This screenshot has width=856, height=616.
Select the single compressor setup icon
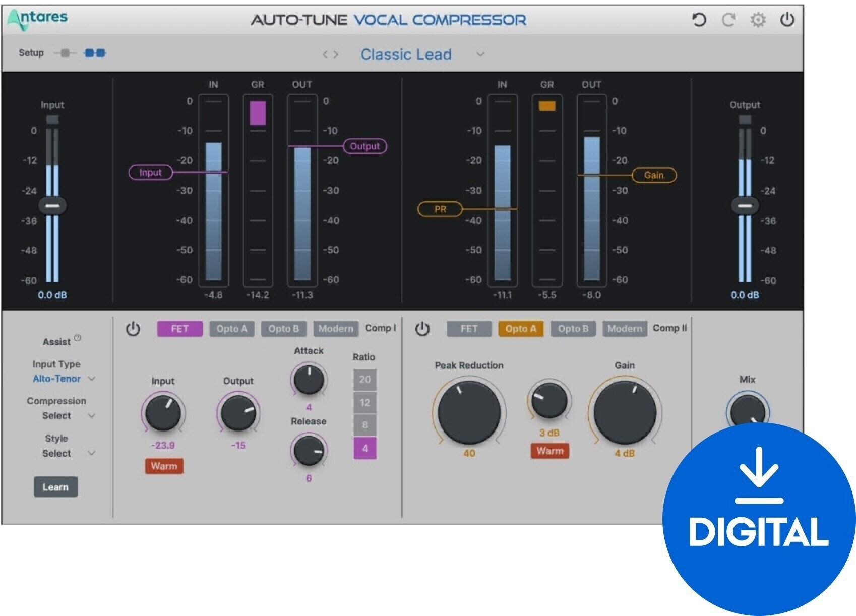(x=65, y=53)
